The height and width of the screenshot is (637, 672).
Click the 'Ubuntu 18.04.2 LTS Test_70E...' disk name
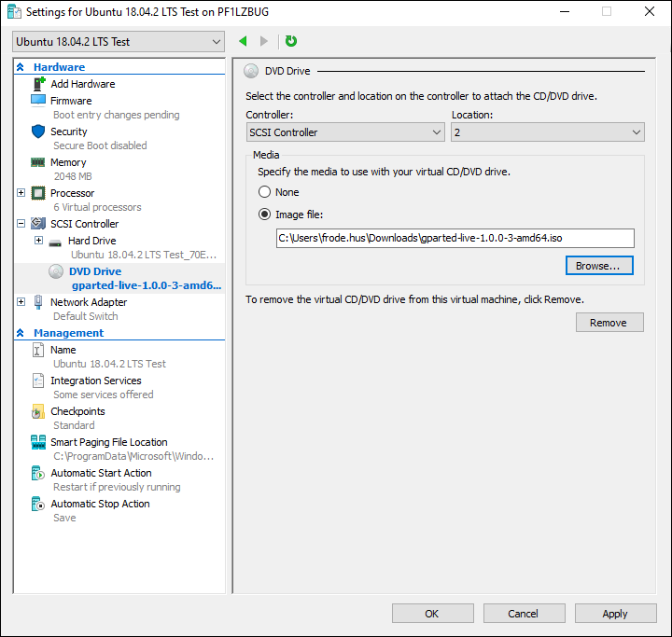tap(144, 255)
